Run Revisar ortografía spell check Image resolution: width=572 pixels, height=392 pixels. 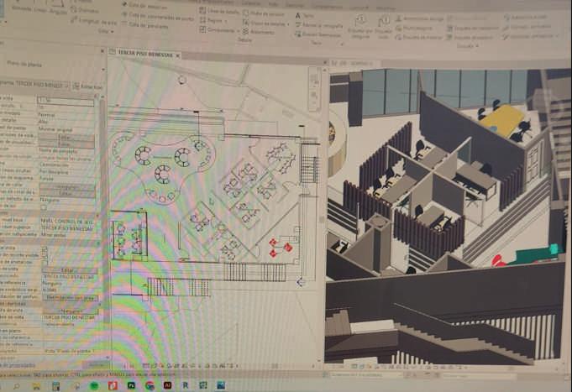319,25
